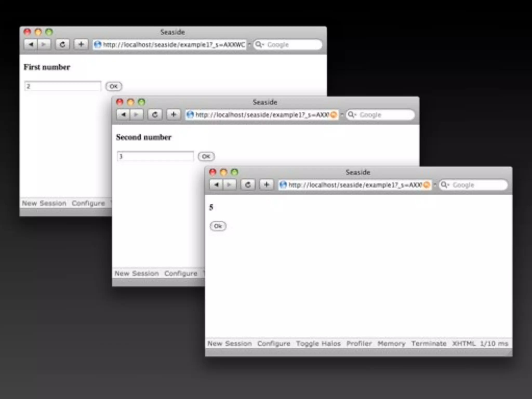Reload the front result window page
Viewport: 532px width, 399px height.
(248, 185)
